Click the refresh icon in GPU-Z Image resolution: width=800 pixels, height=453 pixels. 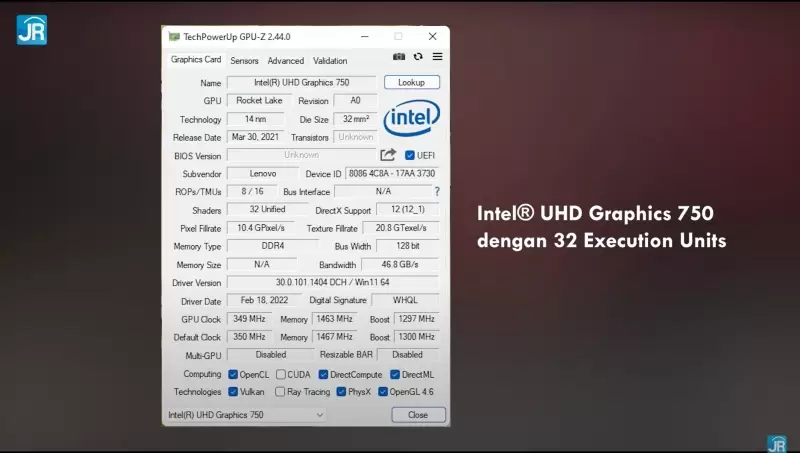tap(418, 57)
